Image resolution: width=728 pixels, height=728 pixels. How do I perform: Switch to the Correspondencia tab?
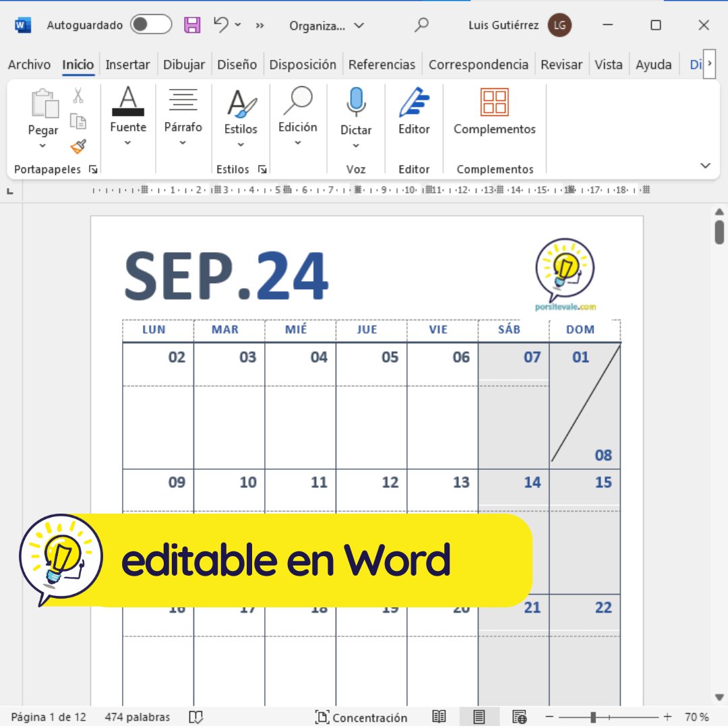[478, 65]
